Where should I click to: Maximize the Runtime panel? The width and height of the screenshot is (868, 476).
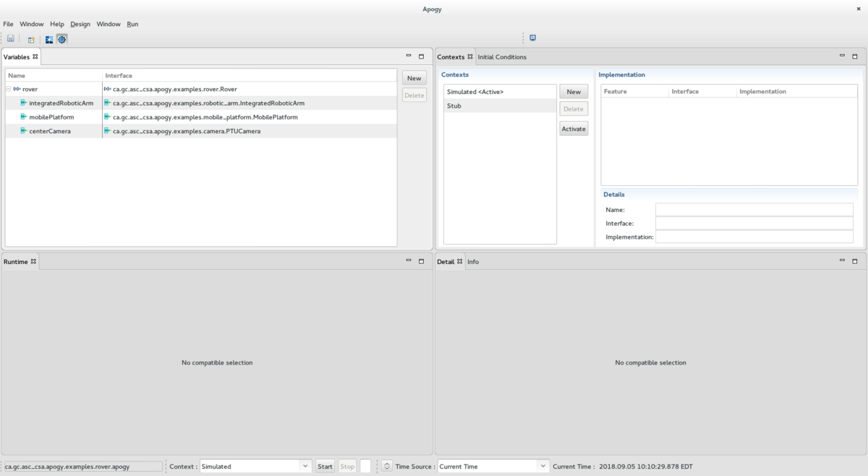421,260
